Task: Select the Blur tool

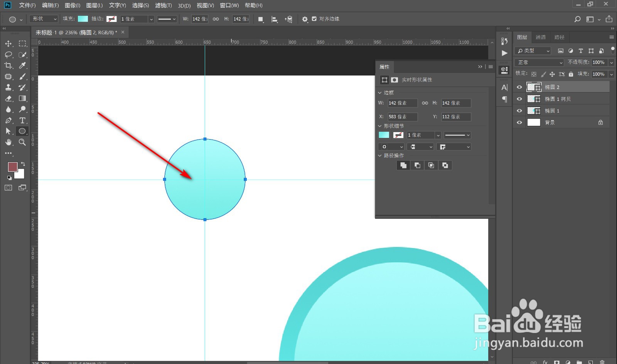Action: (8, 109)
